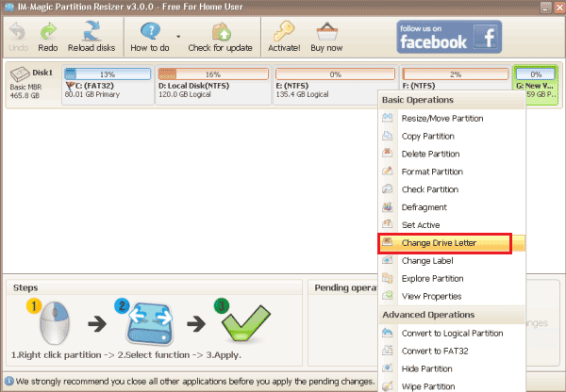
Task: Open the How to do help icon
Action: pos(150,31)
